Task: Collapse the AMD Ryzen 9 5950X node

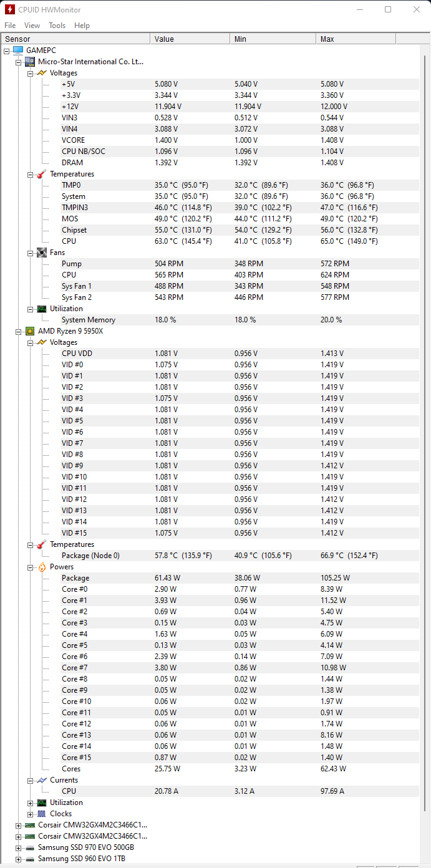Action: (18, 331)
